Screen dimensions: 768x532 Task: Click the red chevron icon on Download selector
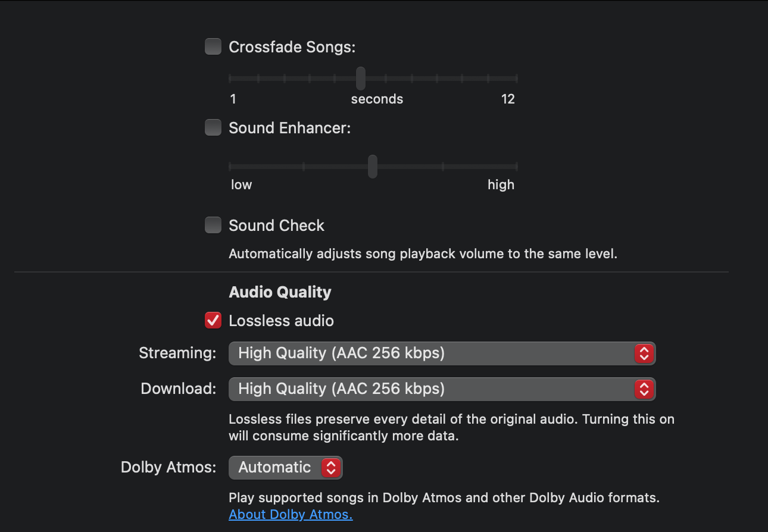coord(645,389)
